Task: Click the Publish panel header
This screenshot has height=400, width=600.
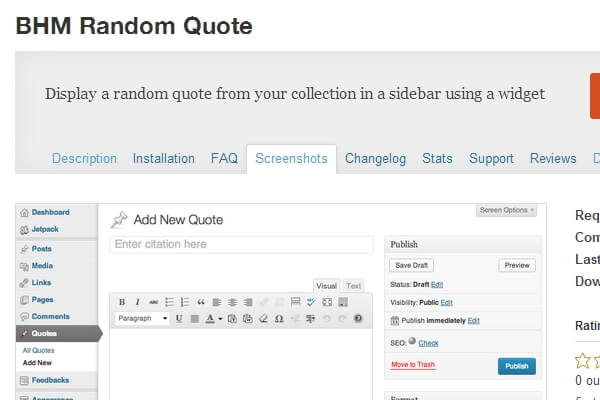Action: 463,244
